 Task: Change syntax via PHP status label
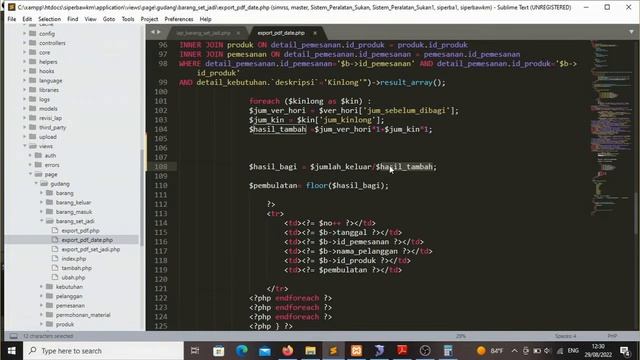[612, 336]
